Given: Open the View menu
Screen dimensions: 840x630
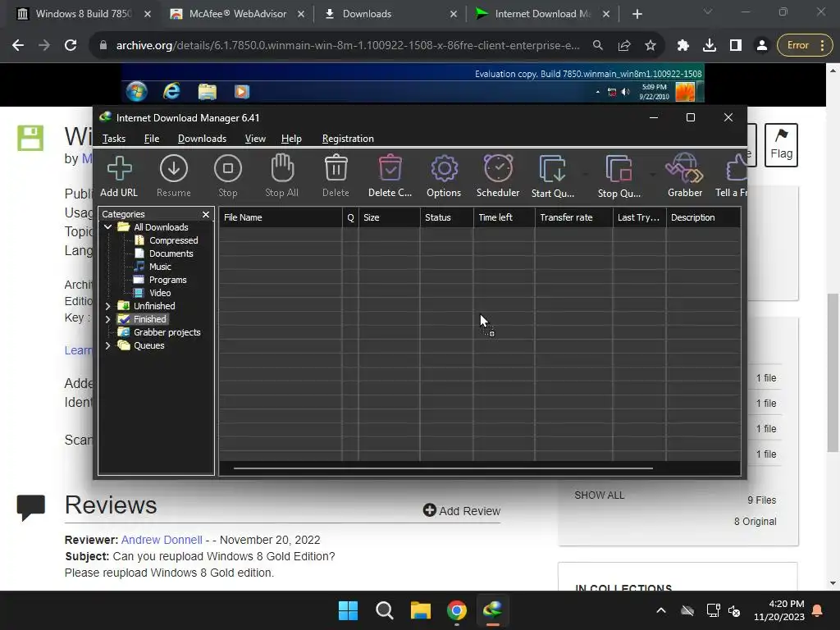Looking at the screenshot, I should click(x=255, y=139).
